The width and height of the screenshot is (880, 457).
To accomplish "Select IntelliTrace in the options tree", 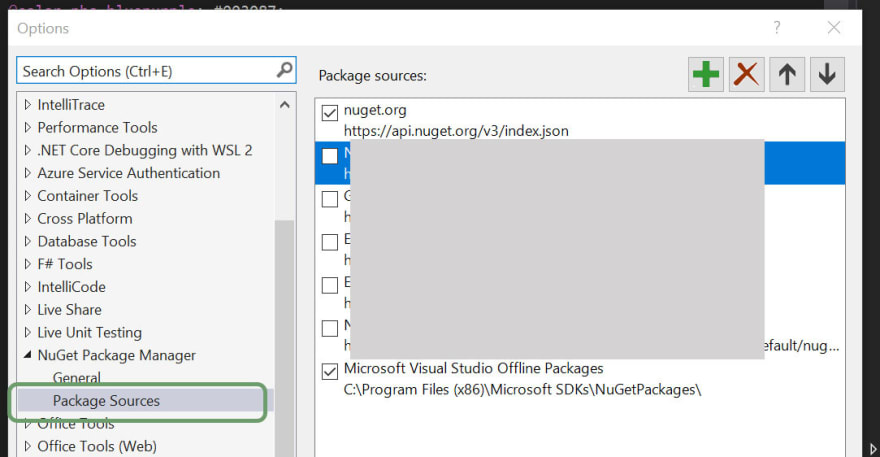I will pos(71,105).
